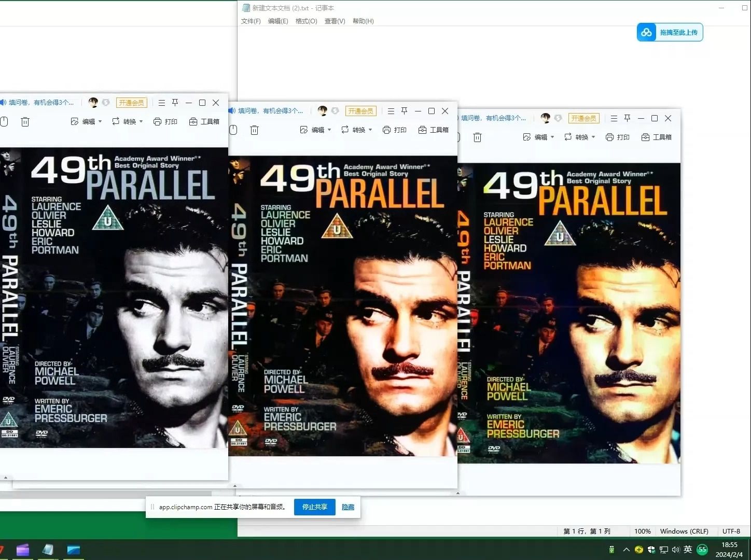Screen dimensions: 751x560
Task: Click 停止共享 to stop screen sharing
Action: click(x=314, y=507)
